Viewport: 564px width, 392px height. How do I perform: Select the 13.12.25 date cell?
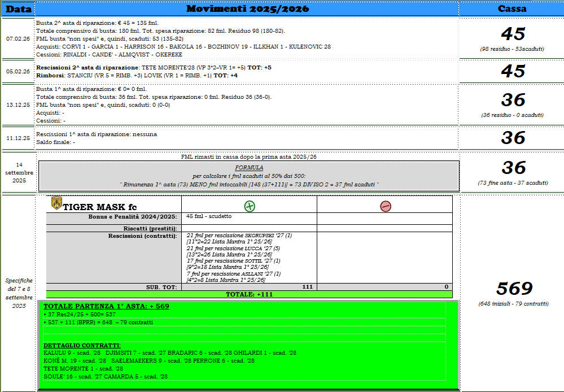(18, 104)
